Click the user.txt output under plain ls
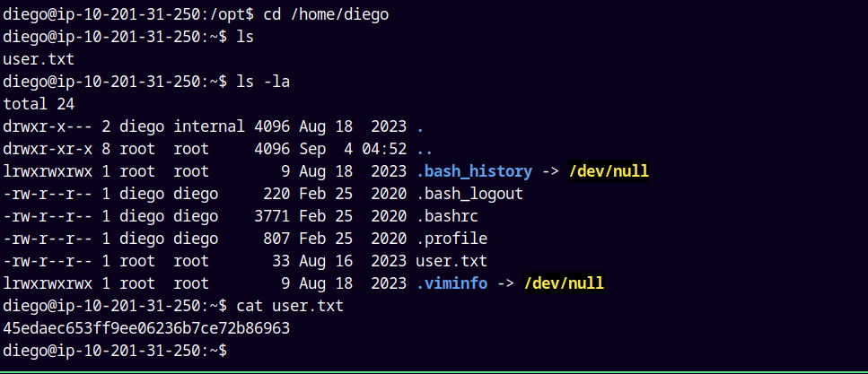Image resolution: width=868 pixels, height=374 pixels. coord(39,58)
